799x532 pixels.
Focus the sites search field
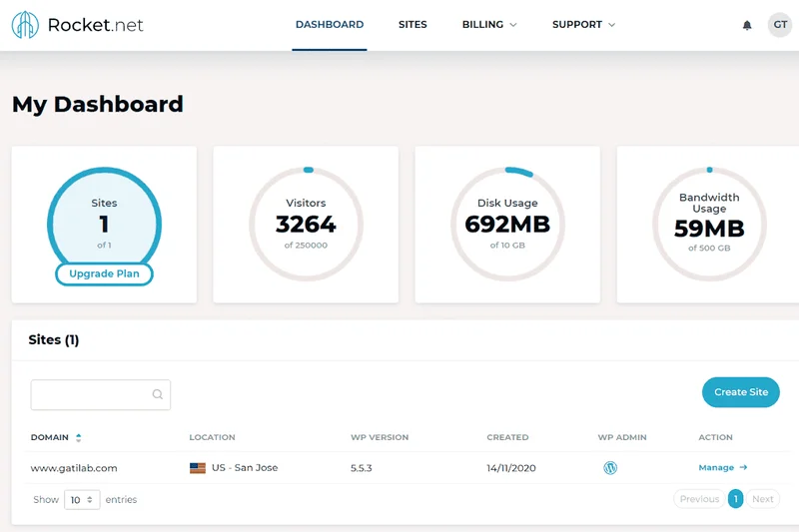point(90,394)
